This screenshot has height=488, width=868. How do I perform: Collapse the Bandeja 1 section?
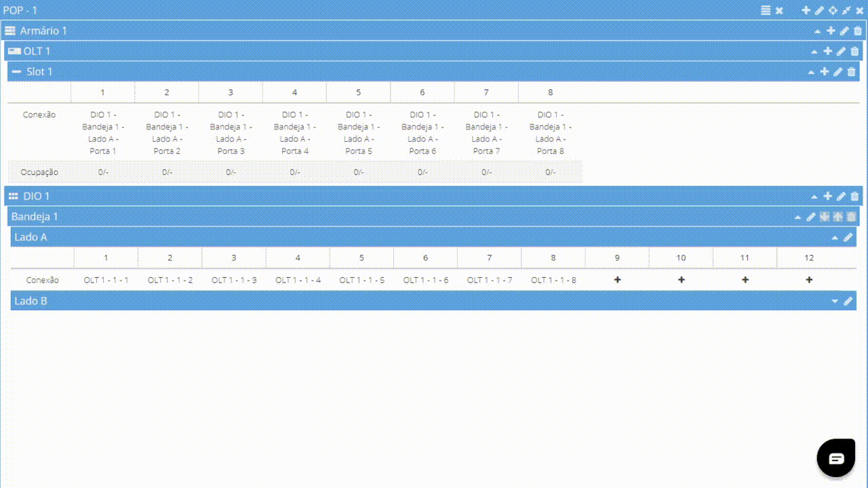(x=798, y=217)
